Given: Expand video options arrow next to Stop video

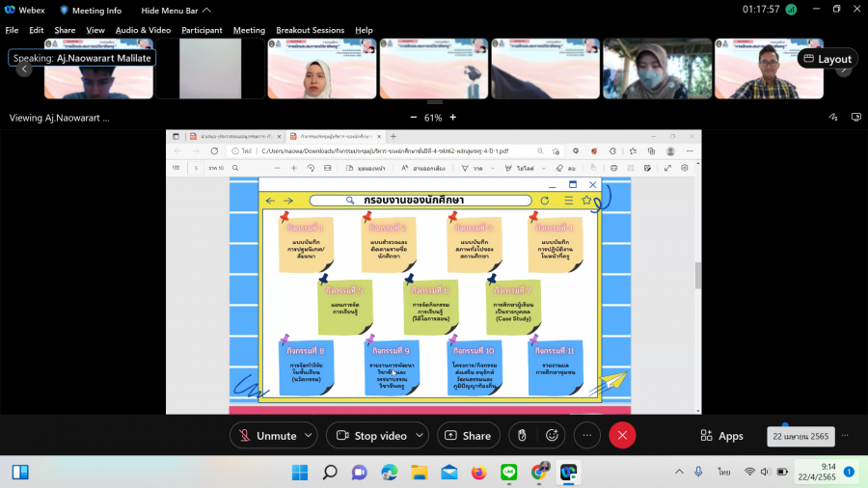Looking at the screenshot, I should click(x=419, y=436).
